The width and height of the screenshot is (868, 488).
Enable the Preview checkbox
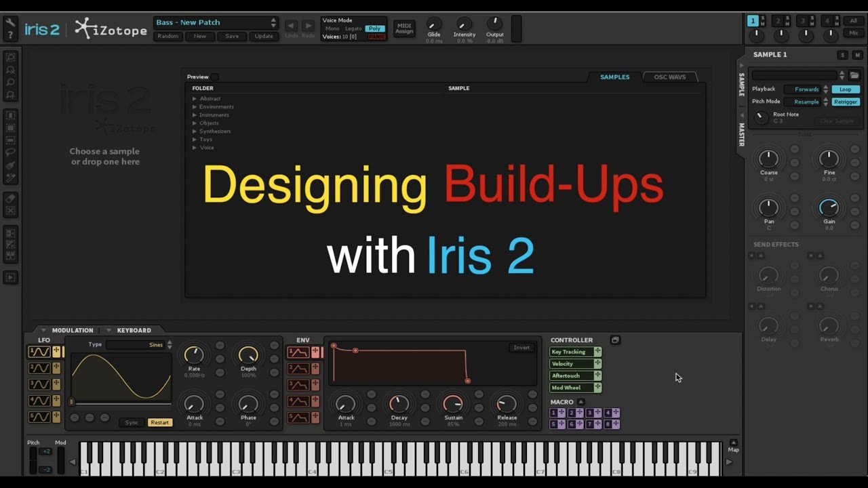point(214,77)
